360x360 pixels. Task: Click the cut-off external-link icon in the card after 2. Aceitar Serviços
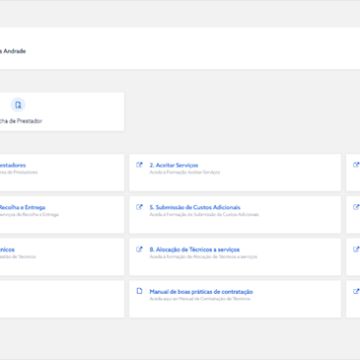(x=356, y=165)
